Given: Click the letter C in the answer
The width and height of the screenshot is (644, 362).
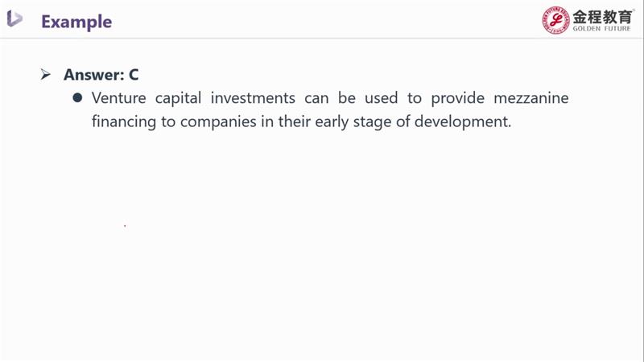Looking at the screenshot, I should [134, 75].
